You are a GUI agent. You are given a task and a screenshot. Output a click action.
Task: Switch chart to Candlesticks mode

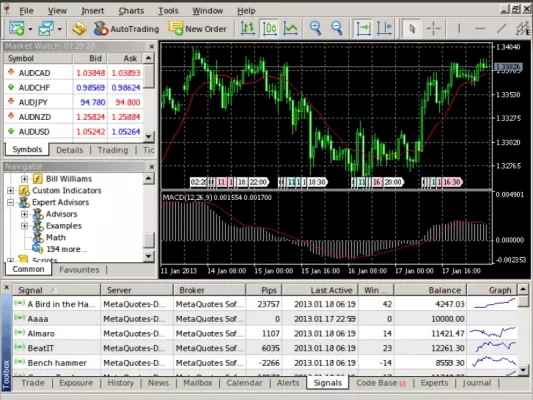click(x=269, y=29)
